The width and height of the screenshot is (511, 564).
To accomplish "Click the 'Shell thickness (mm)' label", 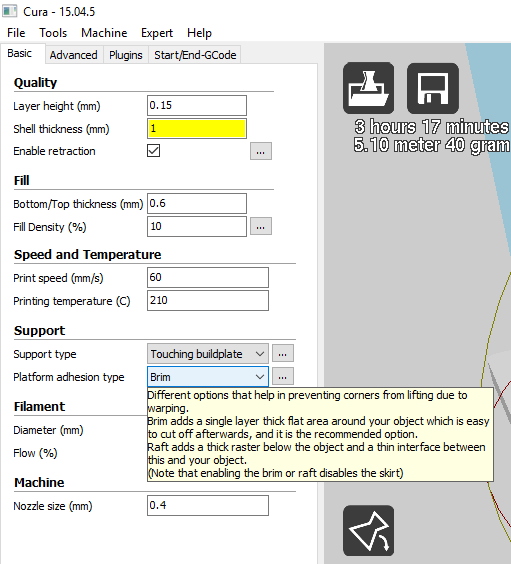I will [61, 129].
